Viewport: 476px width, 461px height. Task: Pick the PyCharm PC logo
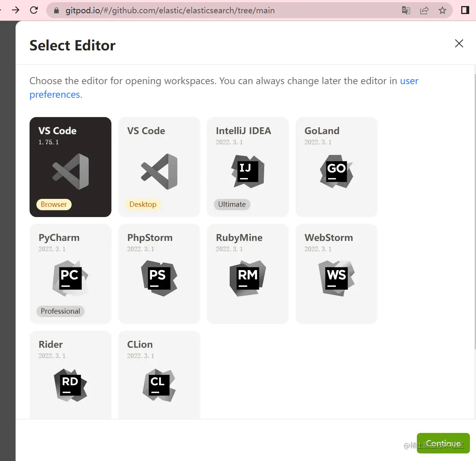70,278
